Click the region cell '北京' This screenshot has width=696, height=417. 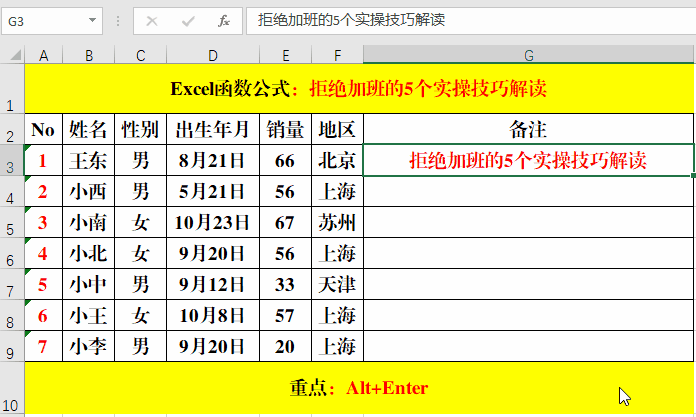[x=337, y=160]
